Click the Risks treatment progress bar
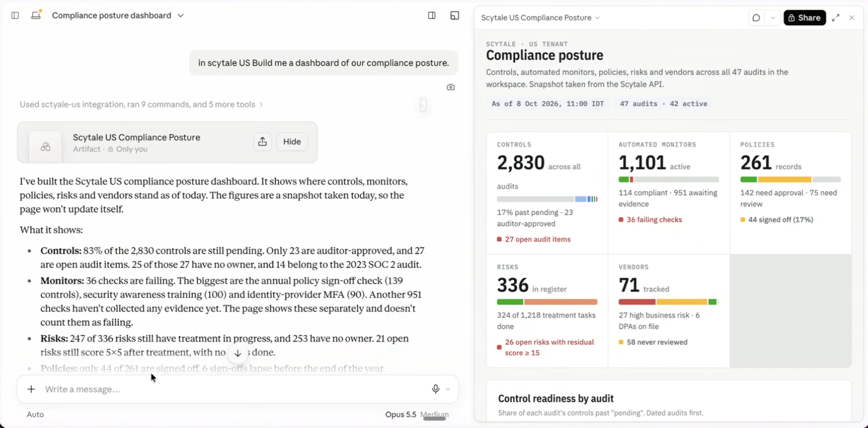This screenshot has height=428, width=868. pyautogui.click(x=547, y=302)
